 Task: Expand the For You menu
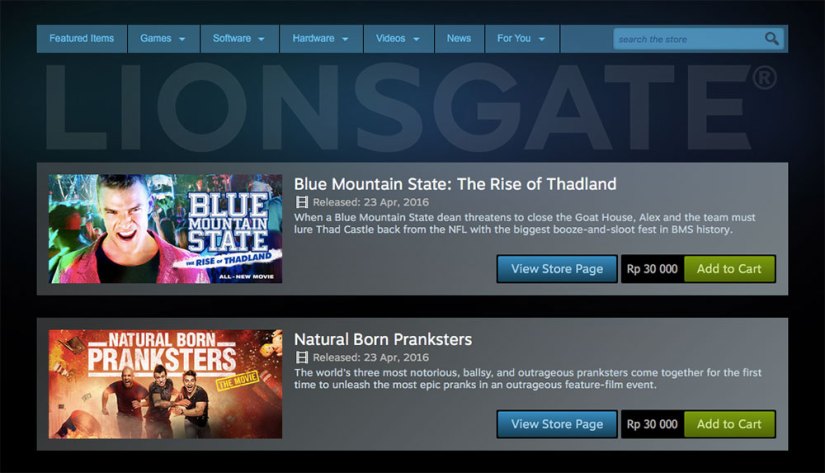click(x=522, y=38)
